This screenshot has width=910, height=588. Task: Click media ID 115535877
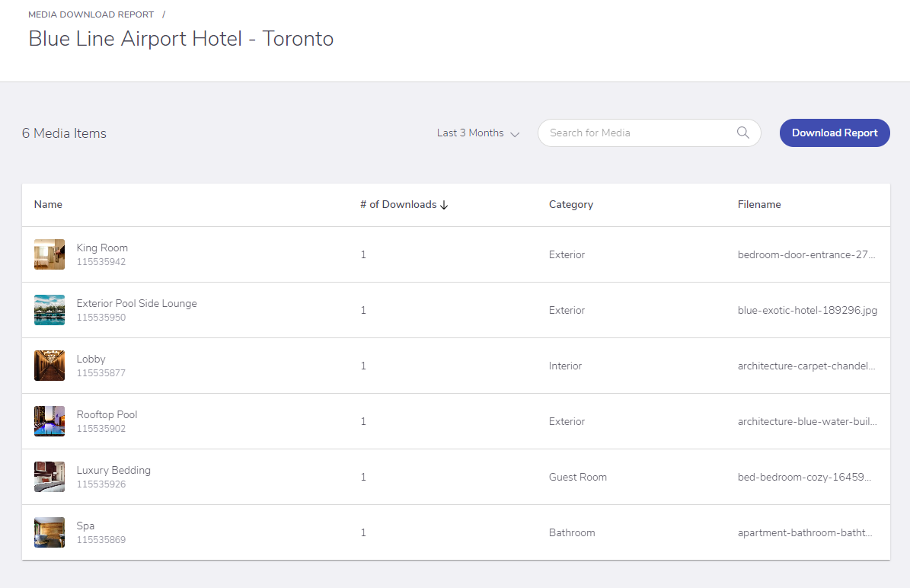tap(101, 373)
